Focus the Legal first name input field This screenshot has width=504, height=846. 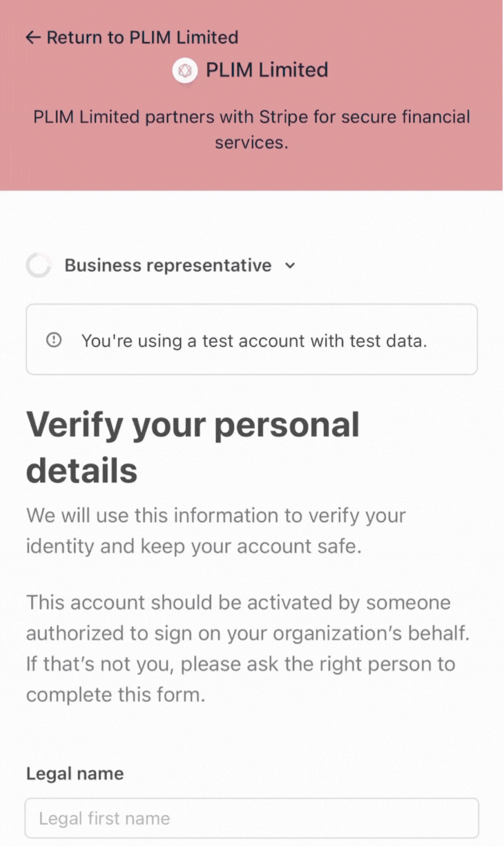coord(251,818)
